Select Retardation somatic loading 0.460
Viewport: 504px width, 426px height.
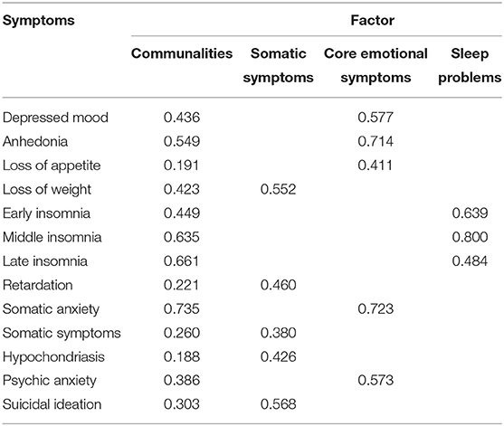(x=279, y=285)
